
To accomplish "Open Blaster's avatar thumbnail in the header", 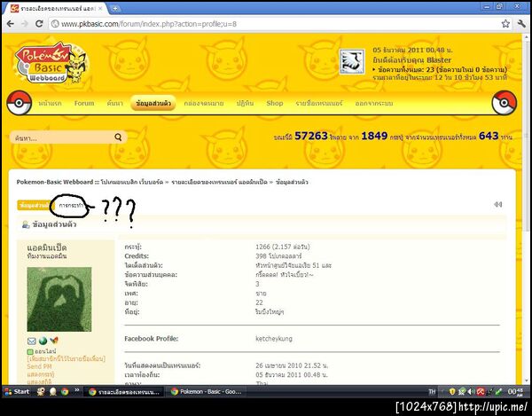I will coord(352,61).
